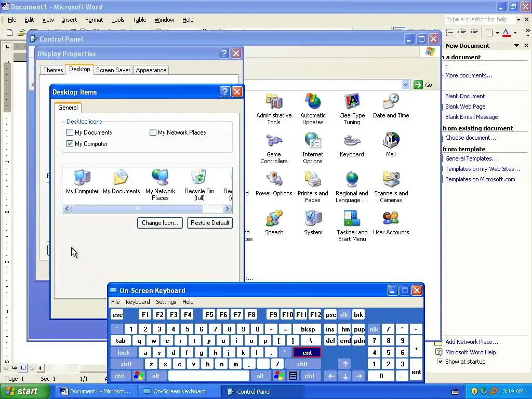
Task: Open borders dropdown arrow in Word toolbar
Action: point(497,33)
